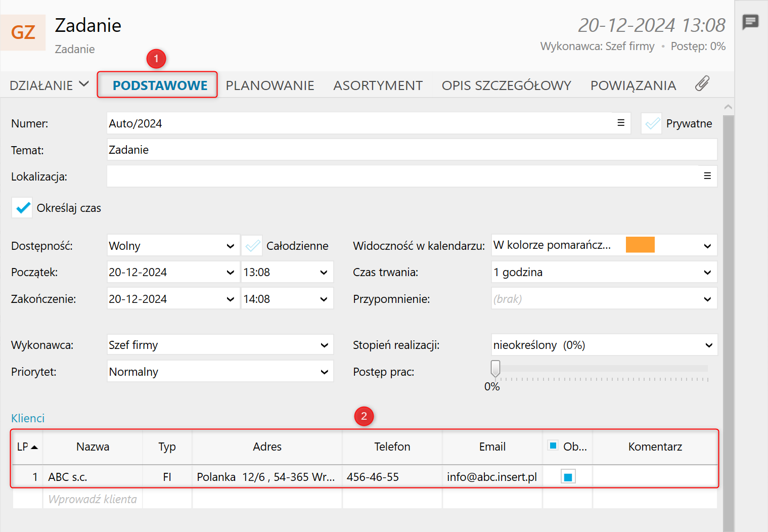Sort clients by the Typ column header
The image size is (768, 532).
[167, 447]
